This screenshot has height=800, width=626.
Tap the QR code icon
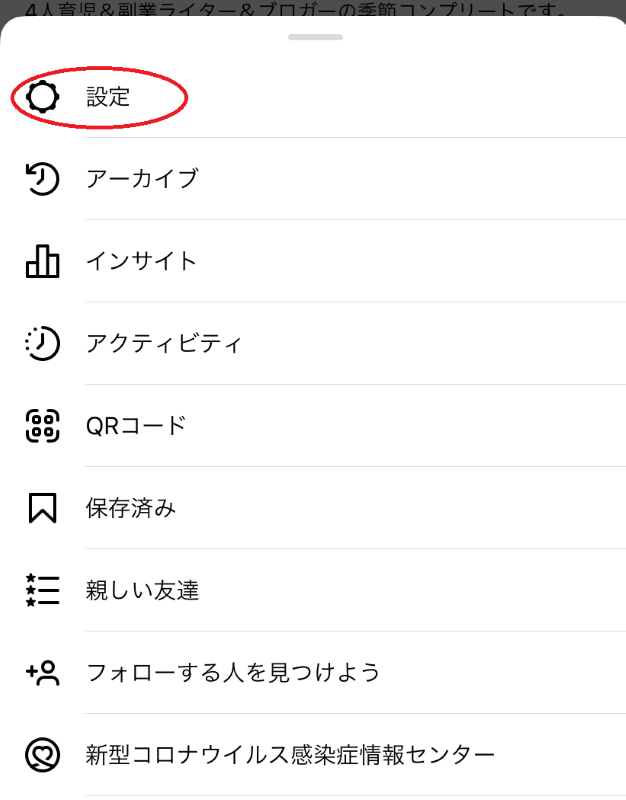click(x=42, y=426)
